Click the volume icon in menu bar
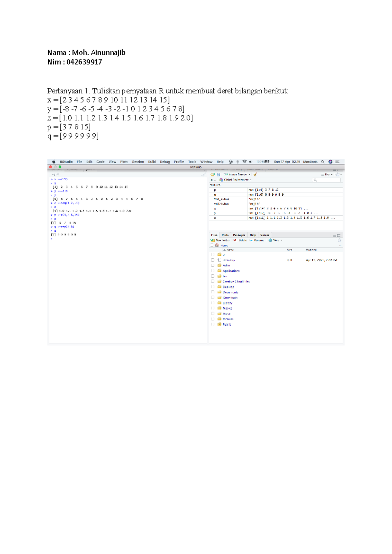This screenshot has height=554, width=392. pyautogui.click(x=251, y=162)
